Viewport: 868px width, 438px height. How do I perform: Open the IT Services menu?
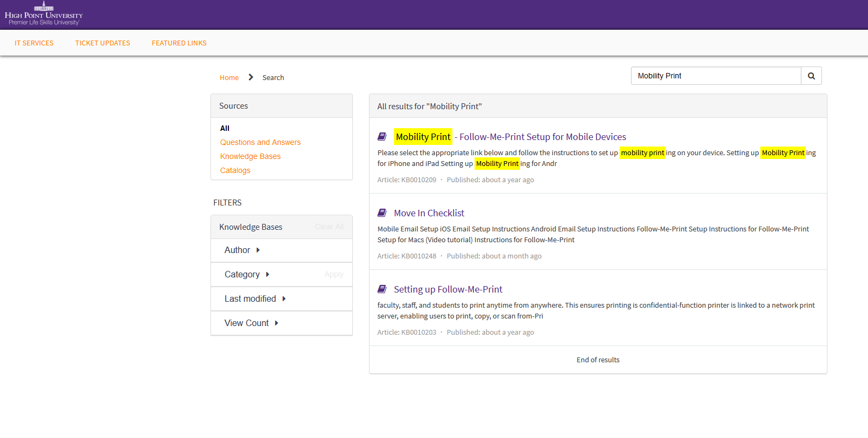pos(34,43)
